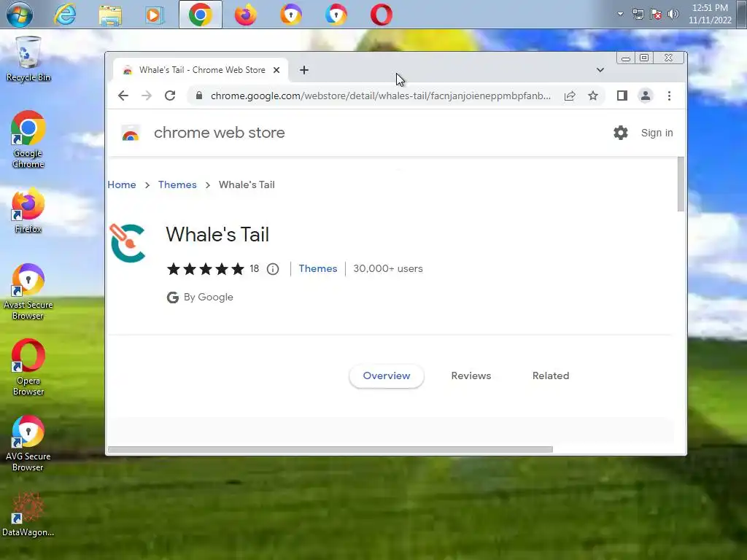Expand the tab search chevron
The image size is (747, 560).
(x=600, y=70)
